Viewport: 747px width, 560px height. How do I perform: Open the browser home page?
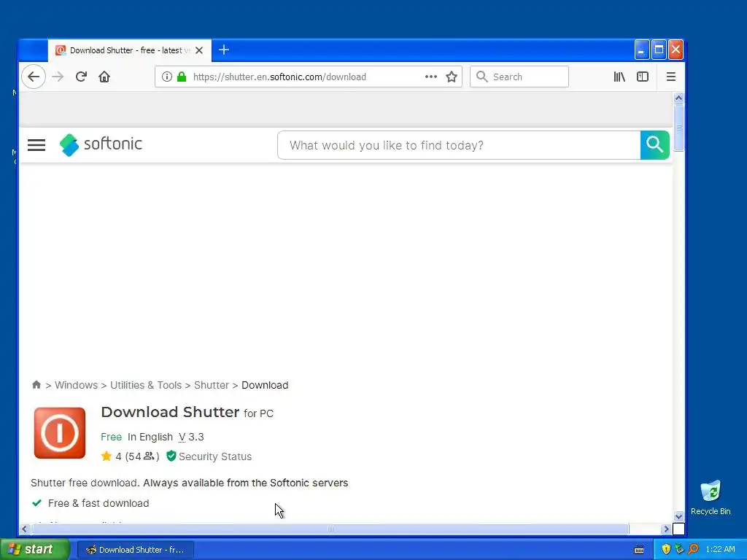(x=104, y=77)
